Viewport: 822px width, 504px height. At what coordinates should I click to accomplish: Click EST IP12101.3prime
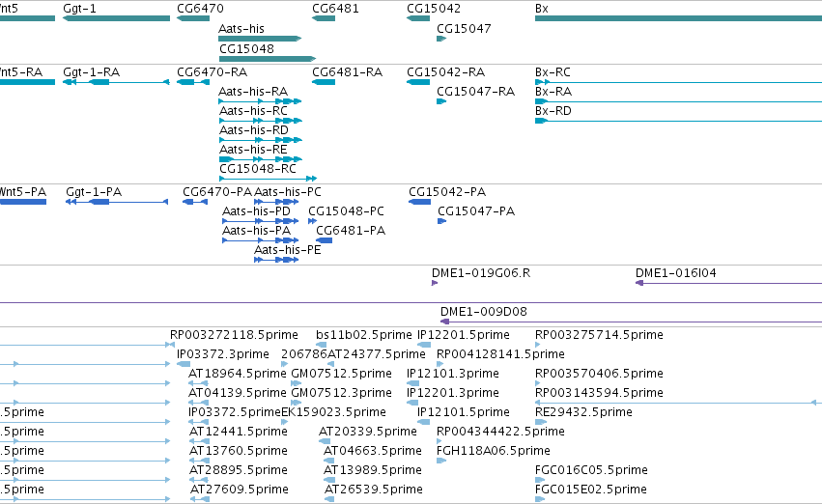[453, 374]
